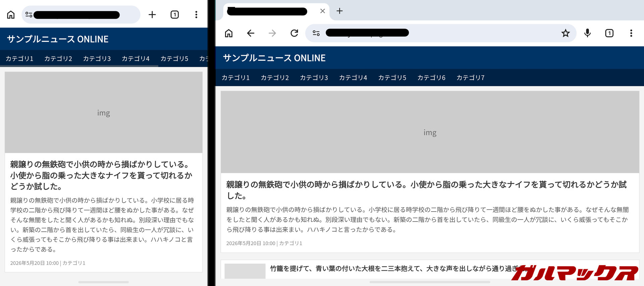Open tab switcher in right browser

[x=609, y=33]
